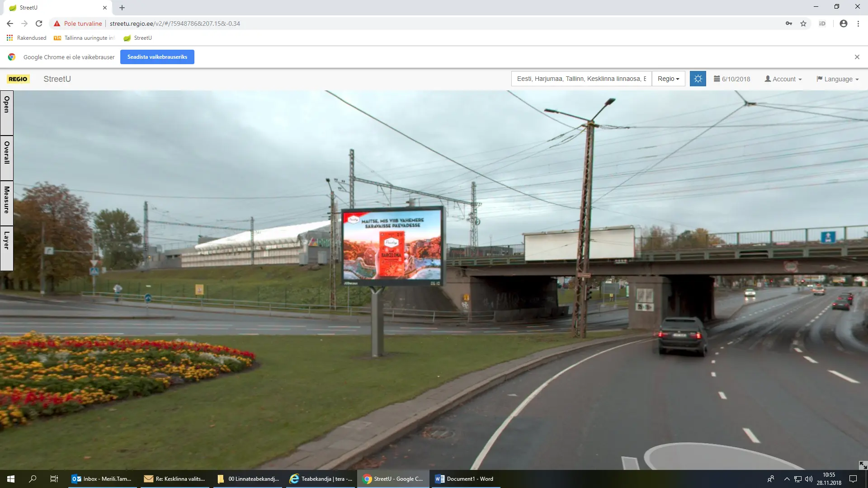Toggle the sun brightness button

pos(698,79)
